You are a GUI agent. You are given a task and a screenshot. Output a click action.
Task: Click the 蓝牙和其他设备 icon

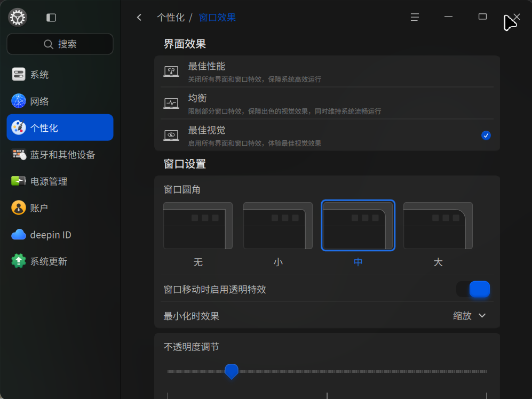pos(19,154)
